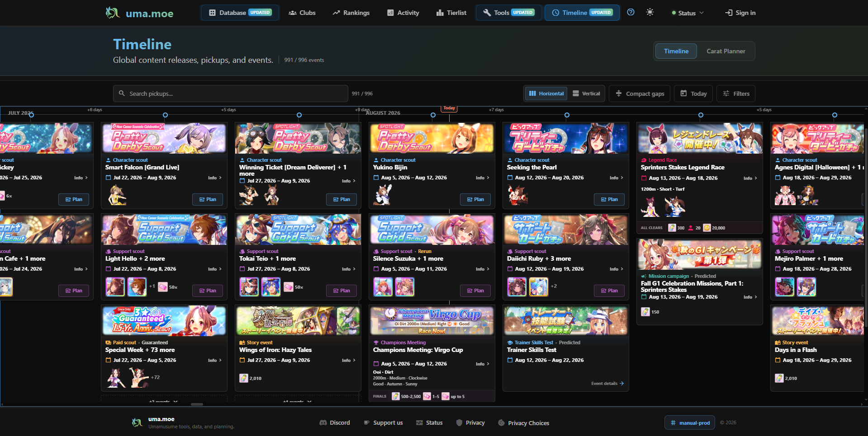Click second Sprinters Stakes Legend Race character icon
This screenshot has width=868, height=436.
(x=675, y=207)
